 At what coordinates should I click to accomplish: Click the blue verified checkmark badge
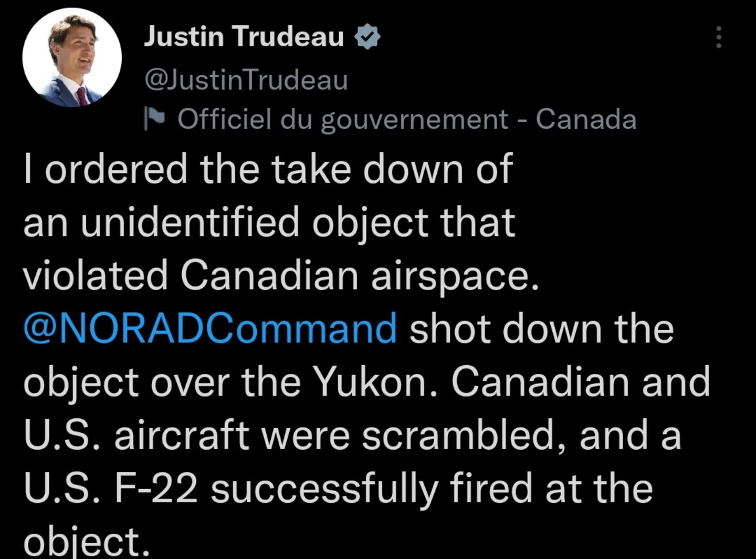click(367, 38)
